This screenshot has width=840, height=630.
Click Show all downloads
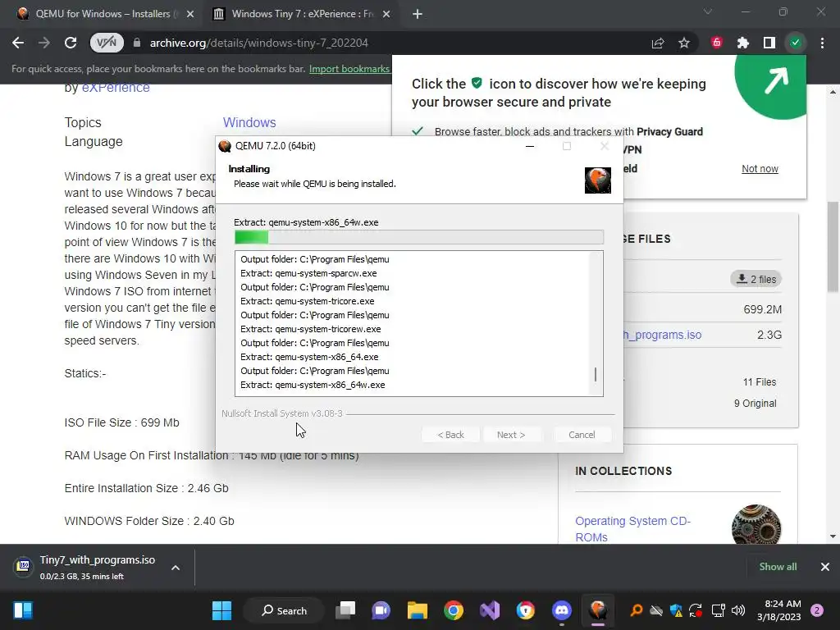coord(778,567)
